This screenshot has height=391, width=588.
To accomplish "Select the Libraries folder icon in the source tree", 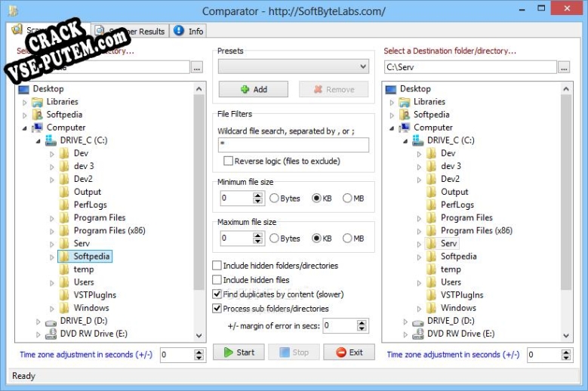I will pyautogui.click(x=38, y=102).
